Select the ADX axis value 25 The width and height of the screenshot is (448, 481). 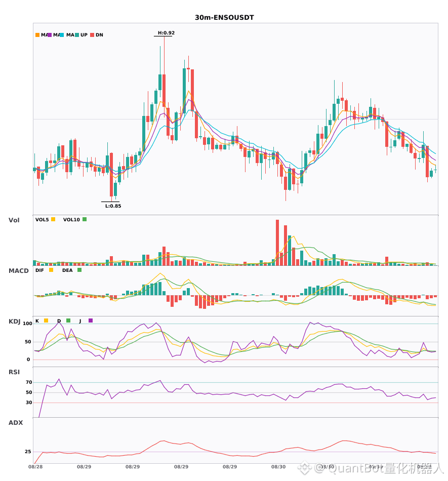click(28, 452)
